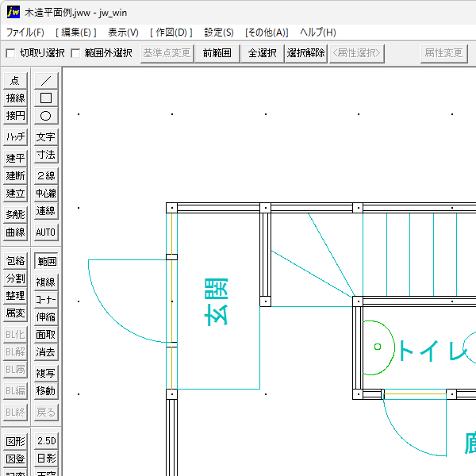Open the 建断 building section tool
Screen dimensions: 476x476
15,176
